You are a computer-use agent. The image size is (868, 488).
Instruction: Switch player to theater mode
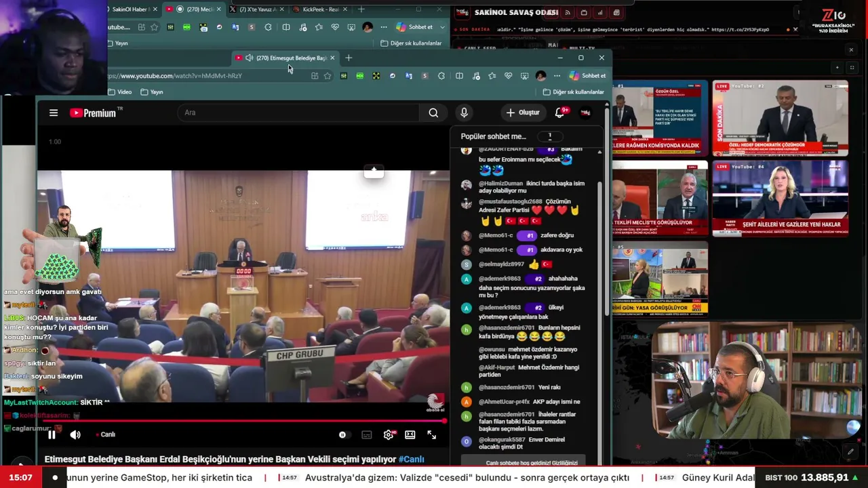click(x=410, y=434)
